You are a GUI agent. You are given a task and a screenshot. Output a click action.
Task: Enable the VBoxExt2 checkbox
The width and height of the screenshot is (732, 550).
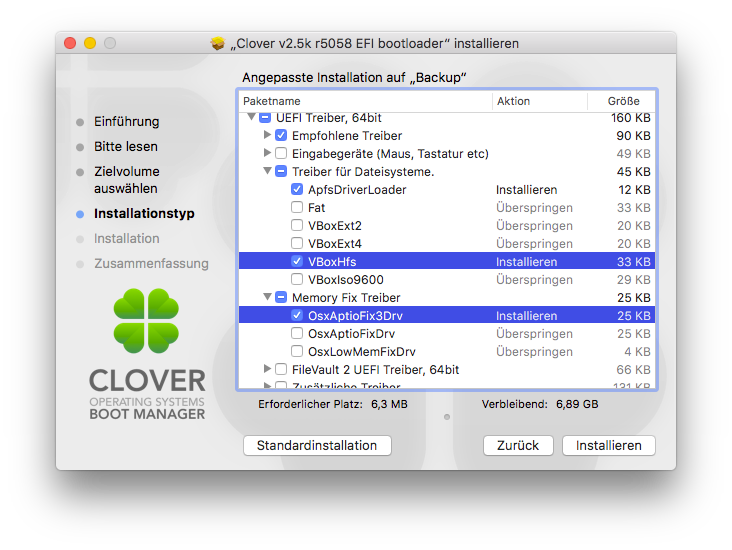297,226
